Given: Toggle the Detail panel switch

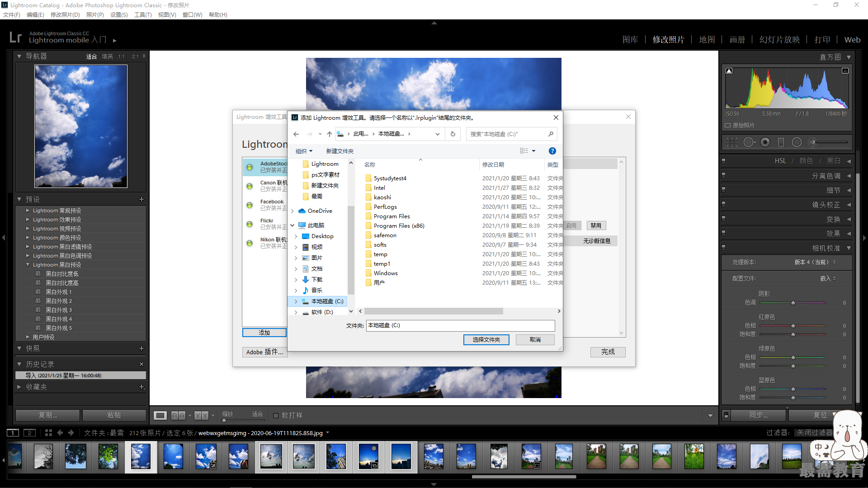Looking at the screenshot, I should pyautogui.click(x=723, y=190).
